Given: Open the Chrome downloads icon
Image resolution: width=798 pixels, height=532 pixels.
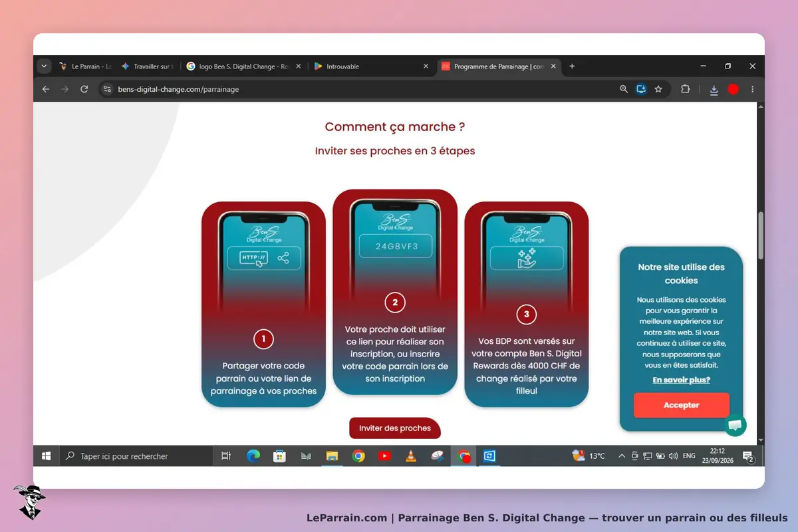Looking at the screenshot, I should coord(714,89).
